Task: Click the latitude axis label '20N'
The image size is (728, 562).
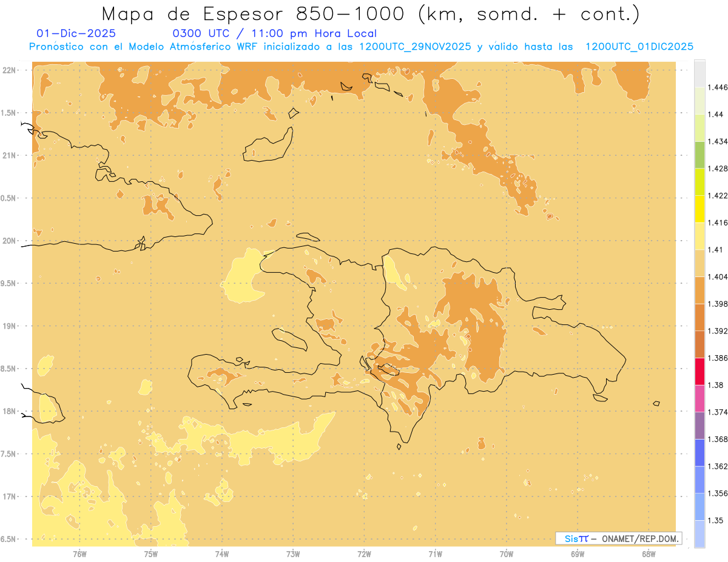Action: 10,241
